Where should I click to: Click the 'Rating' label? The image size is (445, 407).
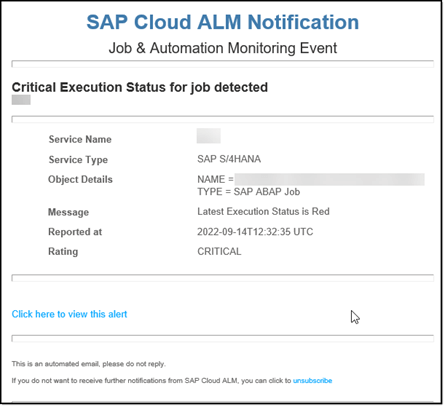(63, 251)
